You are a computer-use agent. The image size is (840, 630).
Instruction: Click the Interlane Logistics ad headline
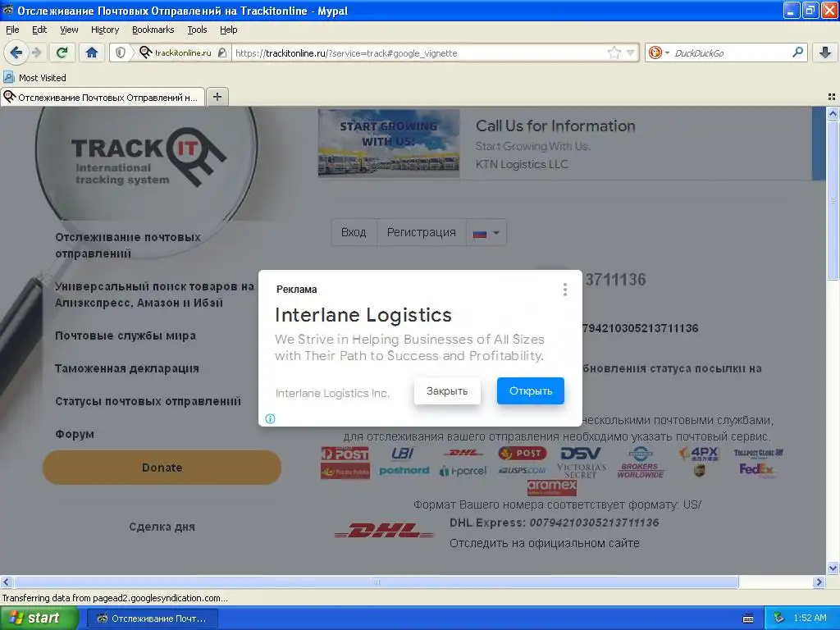coord(363,315)
